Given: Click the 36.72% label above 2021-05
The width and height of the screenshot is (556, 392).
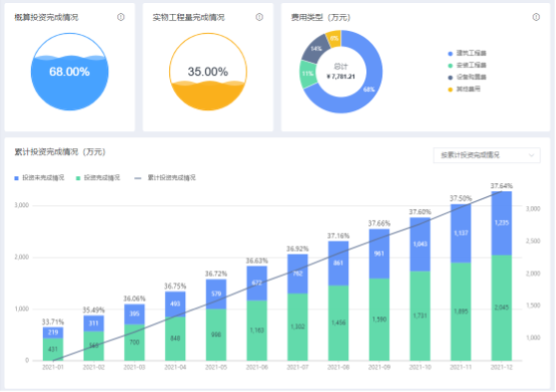Looking at the screenshot, I should coord(216,274).
